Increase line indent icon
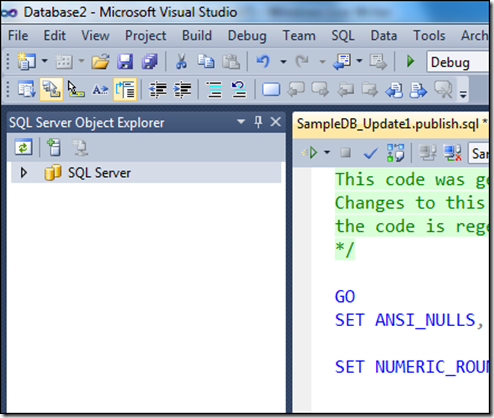This screenshot has height=418, width=494. point(182,90)
